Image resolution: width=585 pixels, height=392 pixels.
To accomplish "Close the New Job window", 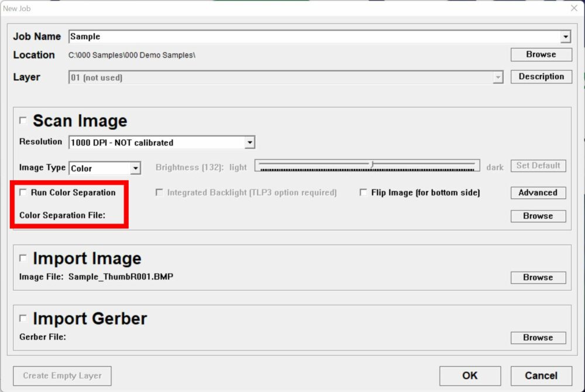I will pyautogui.click(x=574, y=8).
